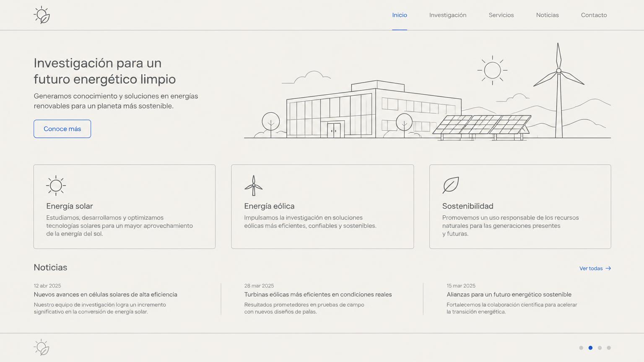Viewport: 644px width, 362px height.
Task: Click the hero heading Investigación para un futuro
Action: (105, 71)
